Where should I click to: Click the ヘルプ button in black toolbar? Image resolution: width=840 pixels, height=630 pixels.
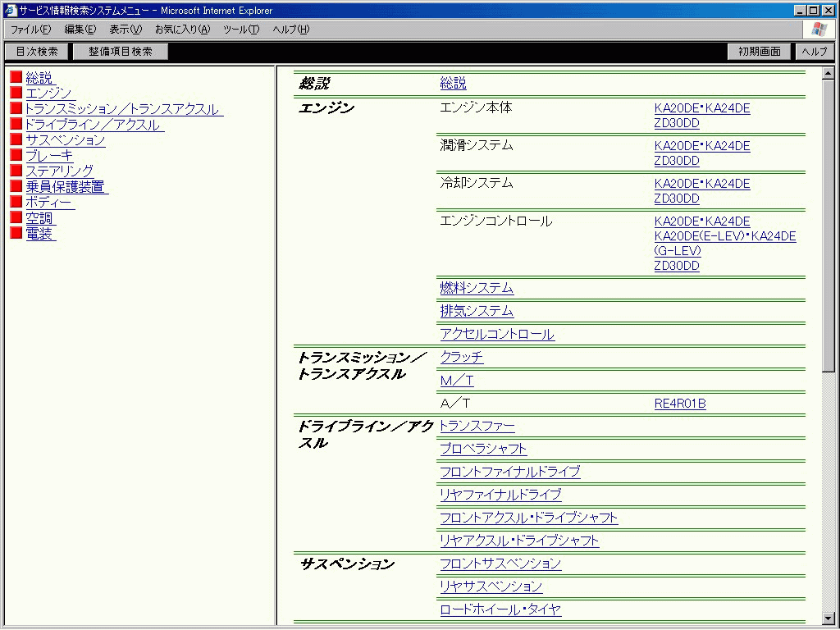click(815, 52)
